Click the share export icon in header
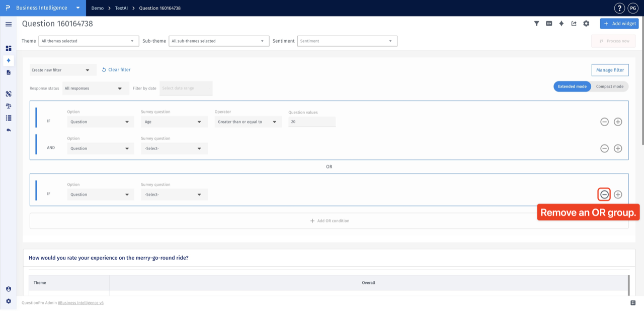 click(574, 24)
